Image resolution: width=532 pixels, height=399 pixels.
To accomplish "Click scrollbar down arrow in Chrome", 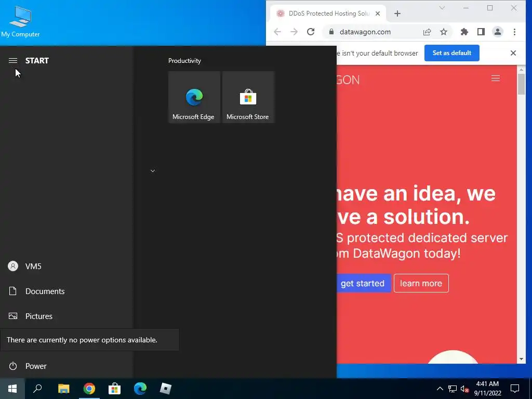I will coord(521,360).
